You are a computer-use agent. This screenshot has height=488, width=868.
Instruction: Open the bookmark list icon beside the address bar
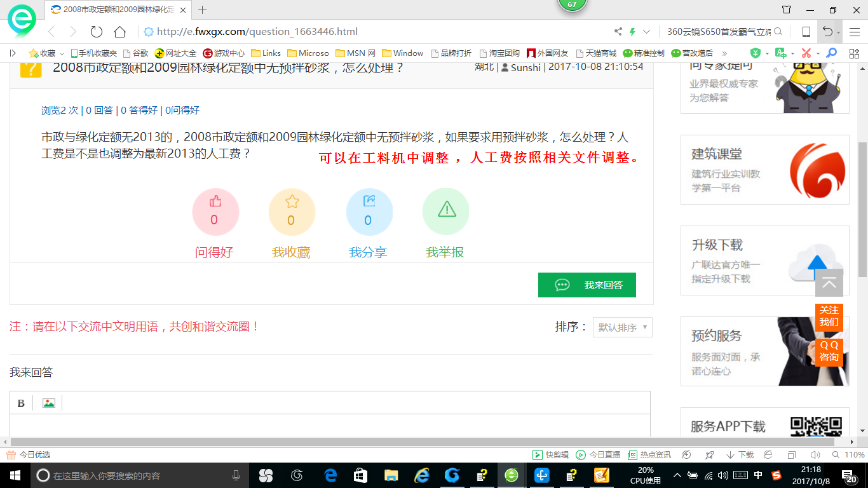pos(12,53)
